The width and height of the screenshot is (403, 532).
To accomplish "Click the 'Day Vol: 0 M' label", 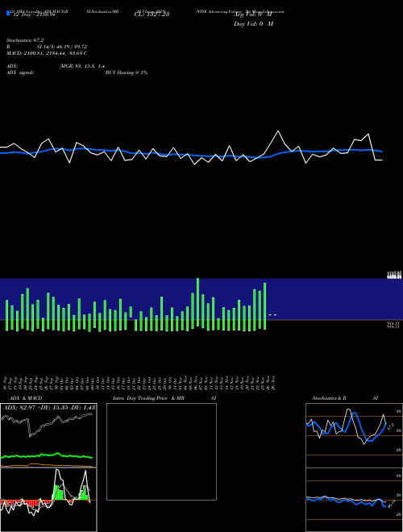I will 253,24.
